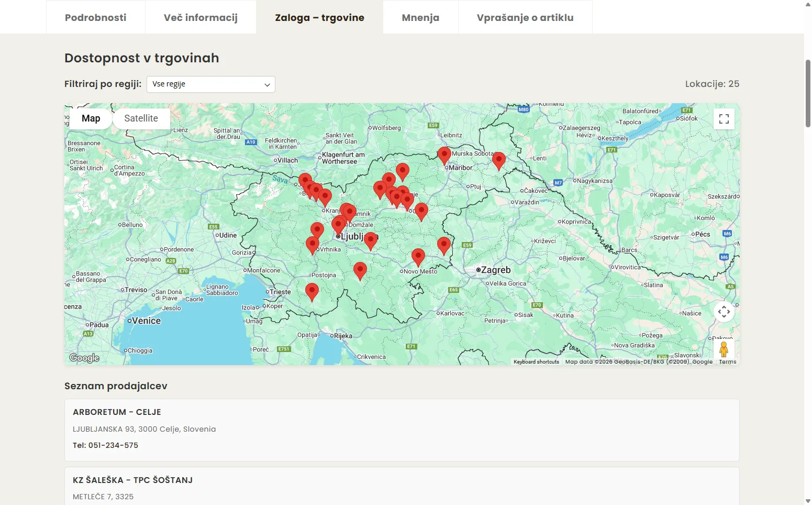Image resolution: width=812 pixels, height=505 pixels.
Task: Open the Podrobnosti tab
Action: 96,17
